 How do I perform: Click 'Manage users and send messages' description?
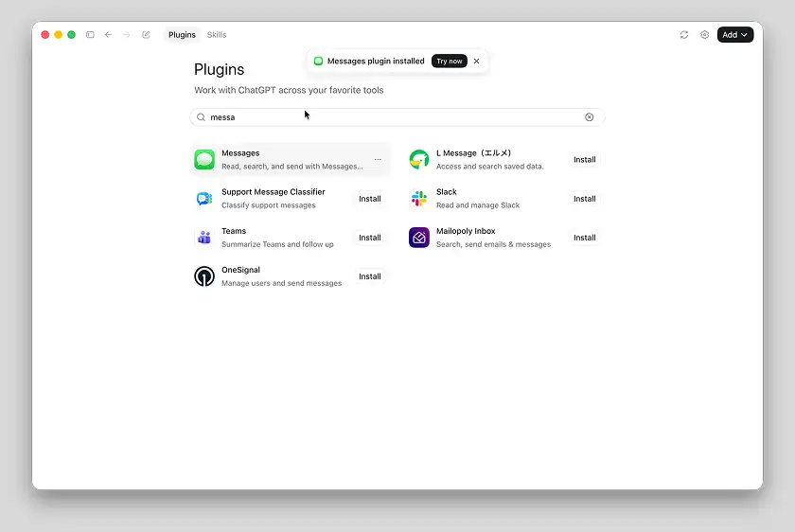(x=281, y=283)
